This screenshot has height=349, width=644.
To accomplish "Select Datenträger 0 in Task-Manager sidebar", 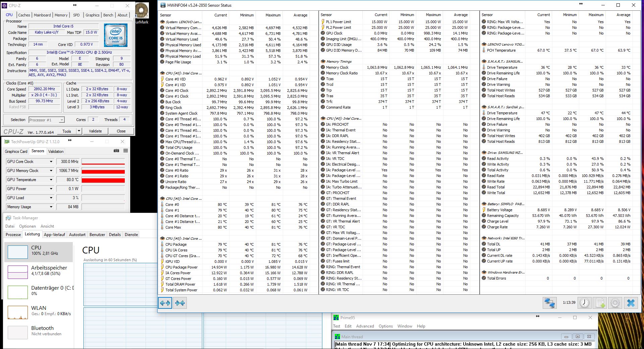I will point(39,292).
